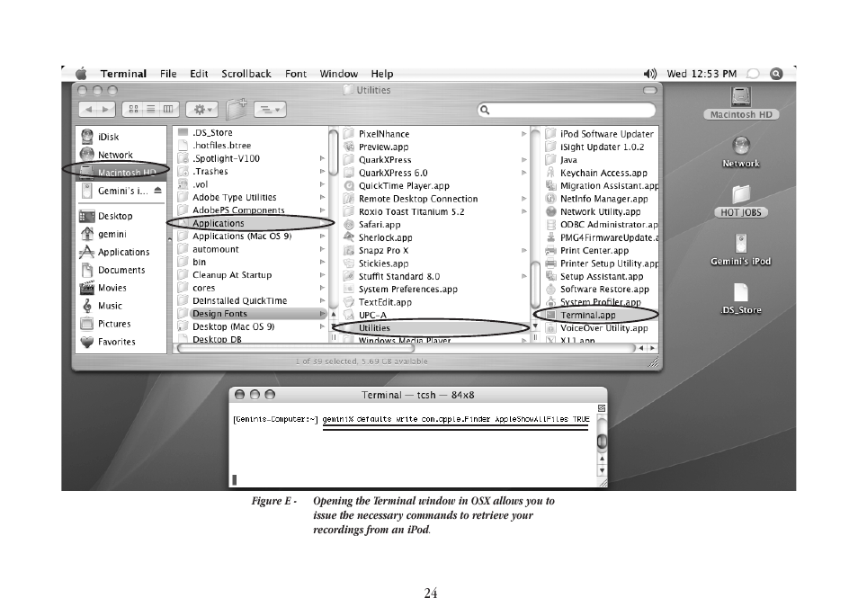Expand the Cleanup At Startup folder arrow
858x616 pixels.
(x=322, y=275)
